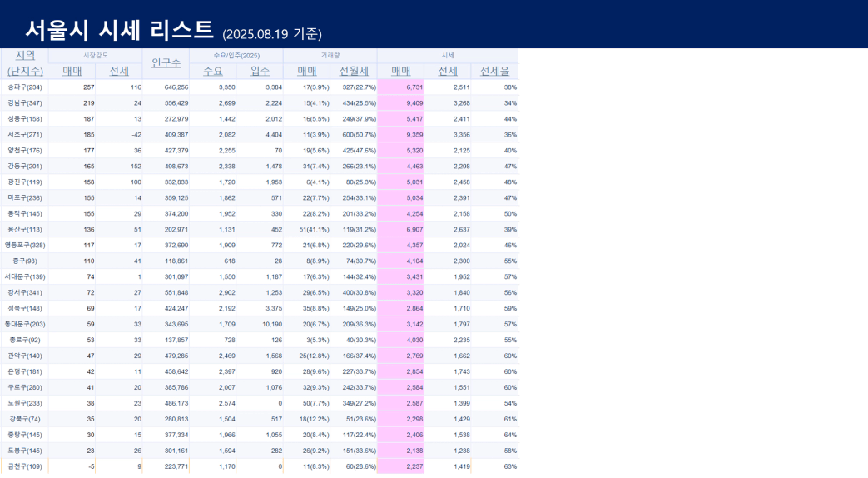Select the 강남구(347) row label
Viewport: 868px width, 478px height.
coord(24,103)
